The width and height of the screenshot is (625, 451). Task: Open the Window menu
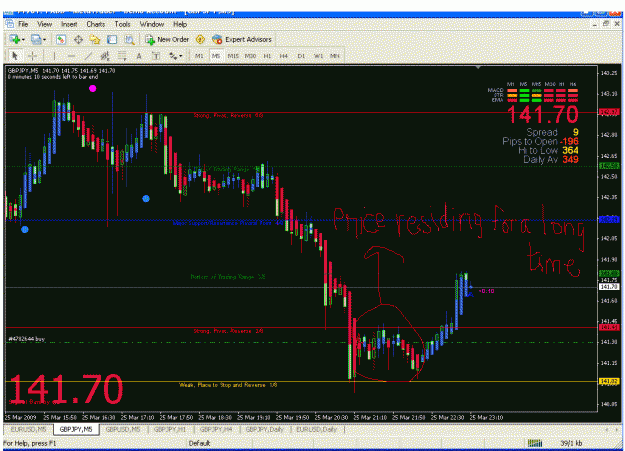(x=152, y=24)
